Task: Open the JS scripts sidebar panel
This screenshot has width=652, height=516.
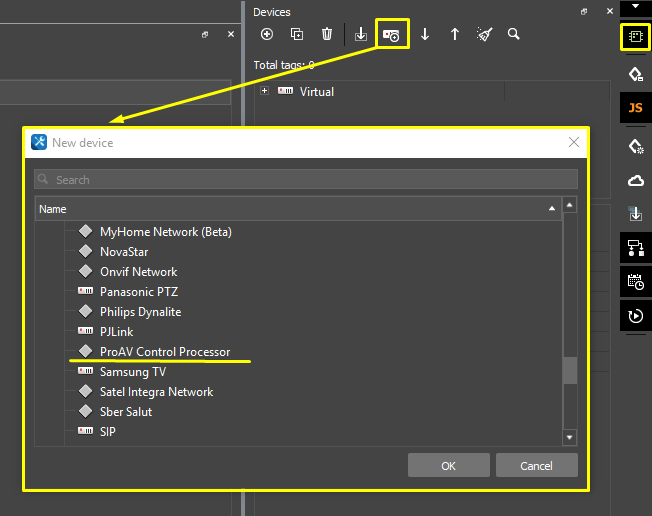Action: pyautogui.click(x=635, y=108)
